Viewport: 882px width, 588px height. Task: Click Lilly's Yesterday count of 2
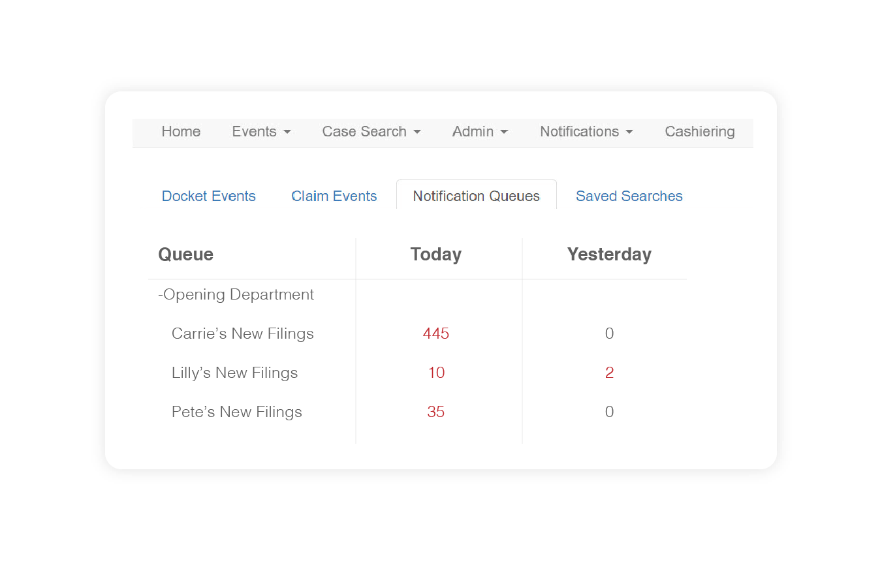[x=609, y=373]
